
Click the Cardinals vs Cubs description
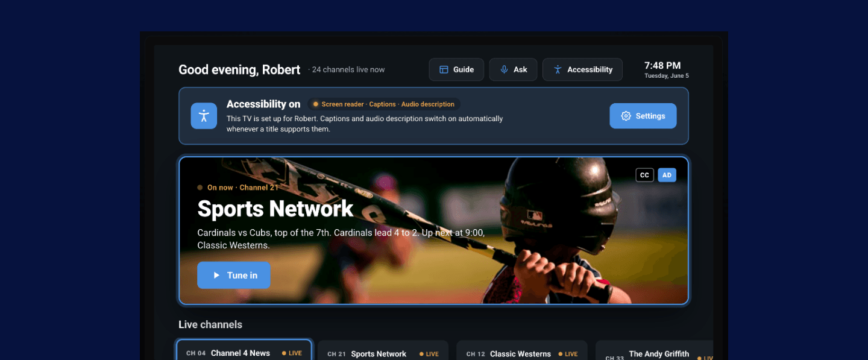point(341,239)
